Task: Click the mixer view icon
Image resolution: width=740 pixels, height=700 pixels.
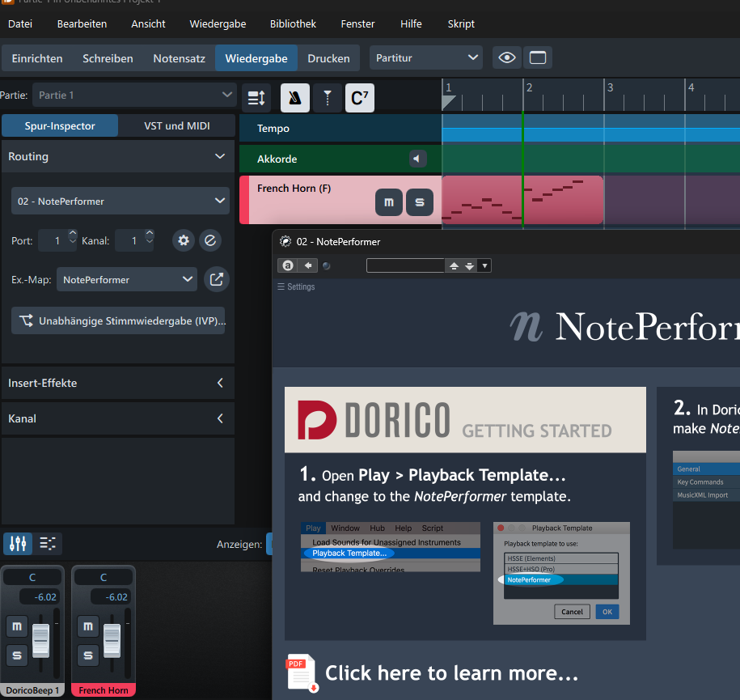Action: point(18,544)
